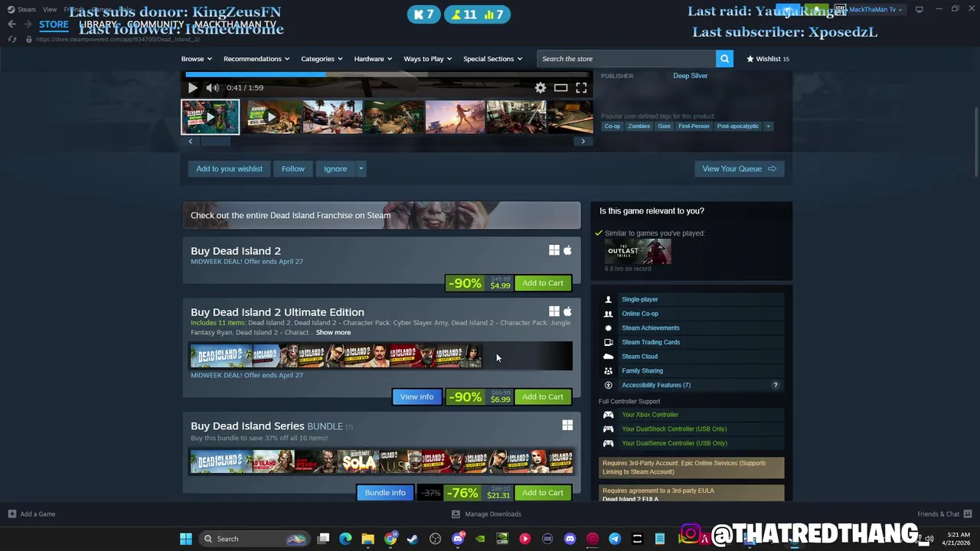Open the Wishlist star link
Image resolution: width=980 pixels, height=551 pixels.
pyautogui.click(x=768, y=59)
